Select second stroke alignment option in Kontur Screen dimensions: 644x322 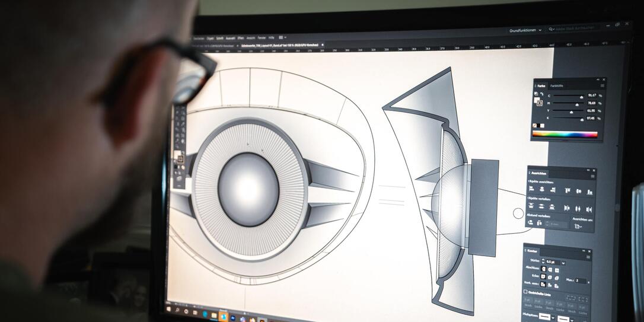[x=550, y=285]
